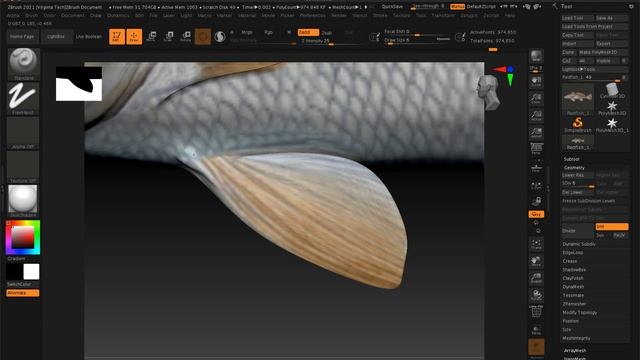640x360 pixels.
Task: Toggle the Rgb channel button
Action: click(268, 32)
